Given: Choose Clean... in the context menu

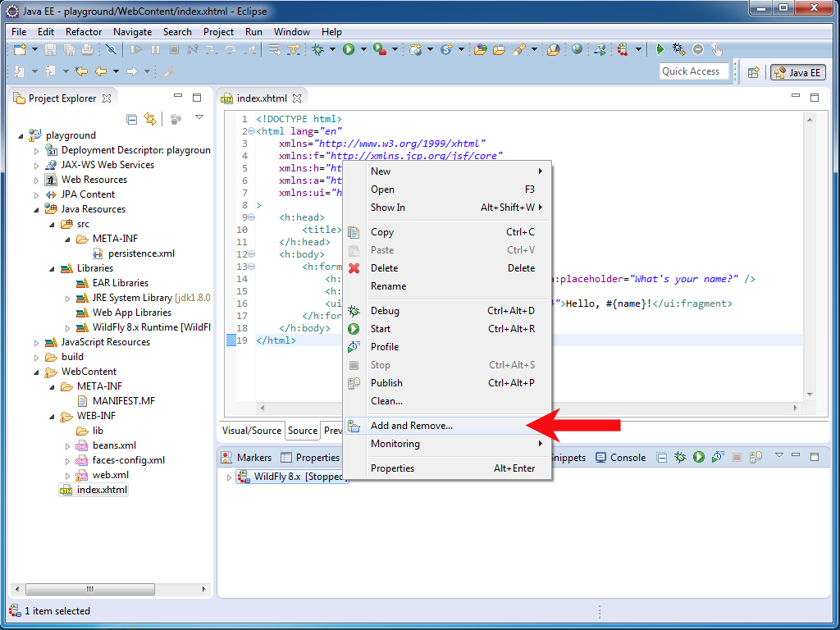Looking at the screenshot, I should tap(448, 400).
